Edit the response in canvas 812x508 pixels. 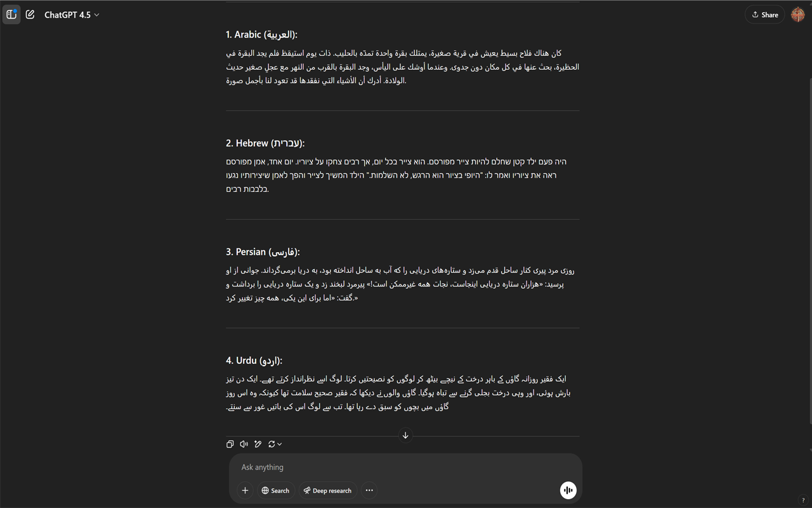click(258, 444)
